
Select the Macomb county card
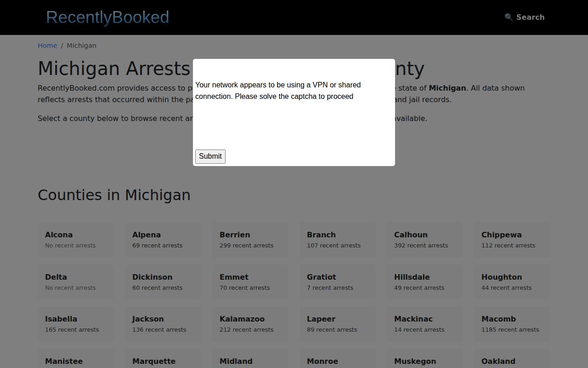(512, 324)
